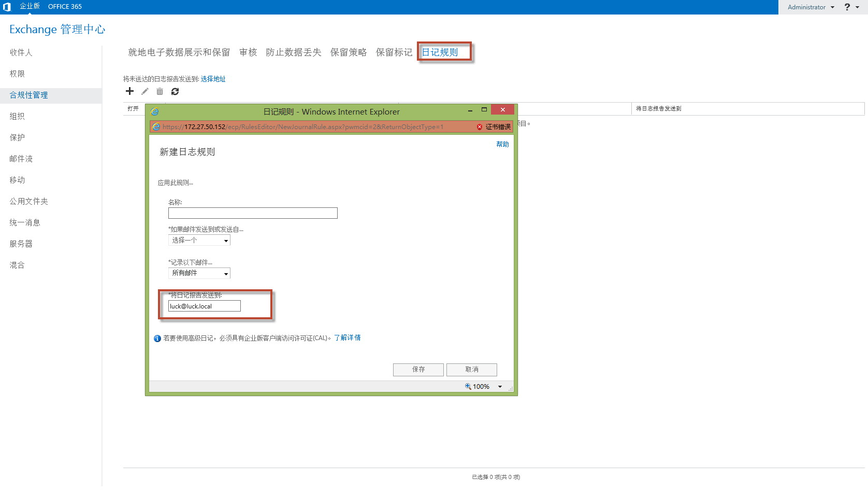This screenshot has height=493, width=868.
Task: Switch to the 审核 tab
Action: (248, 52)
